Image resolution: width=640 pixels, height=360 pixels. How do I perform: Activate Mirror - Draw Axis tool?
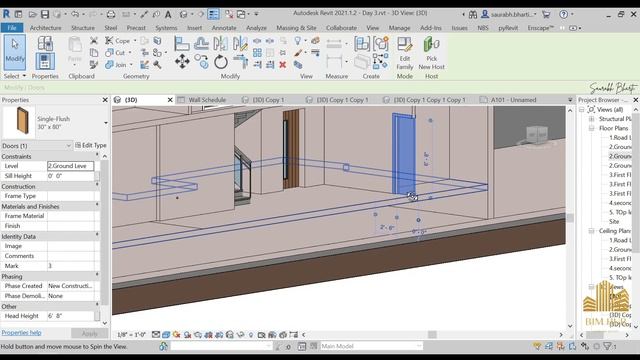coord(240,43)
